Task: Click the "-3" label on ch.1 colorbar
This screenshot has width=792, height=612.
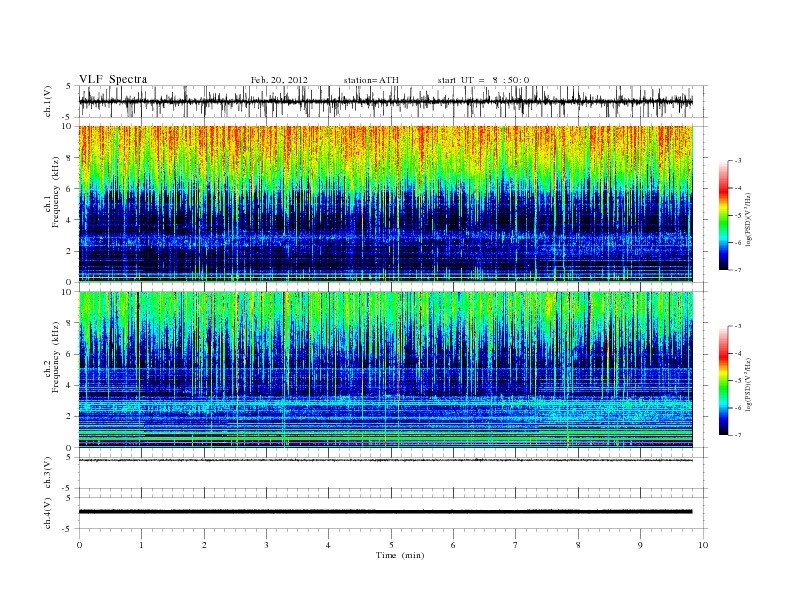Action: [x=738, y=161]
